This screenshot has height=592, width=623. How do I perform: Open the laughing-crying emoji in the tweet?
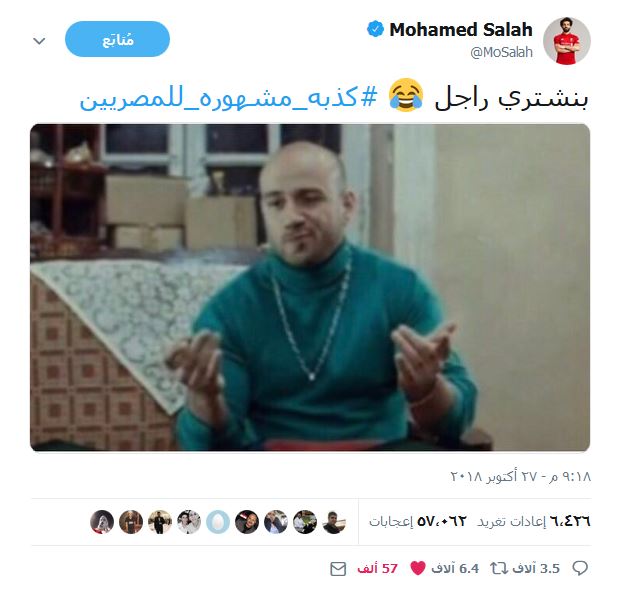[x=406, y=95]
